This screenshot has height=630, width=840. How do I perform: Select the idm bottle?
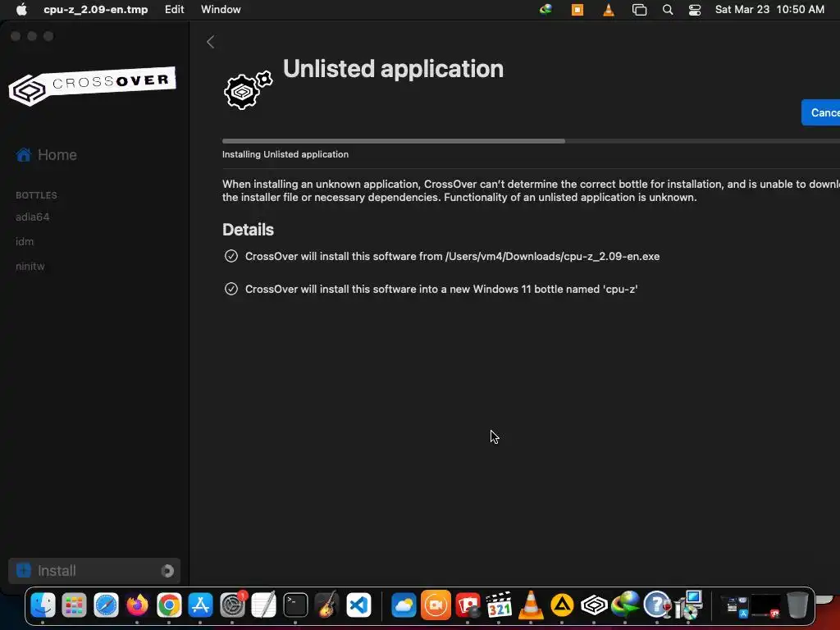click(25, 242)
